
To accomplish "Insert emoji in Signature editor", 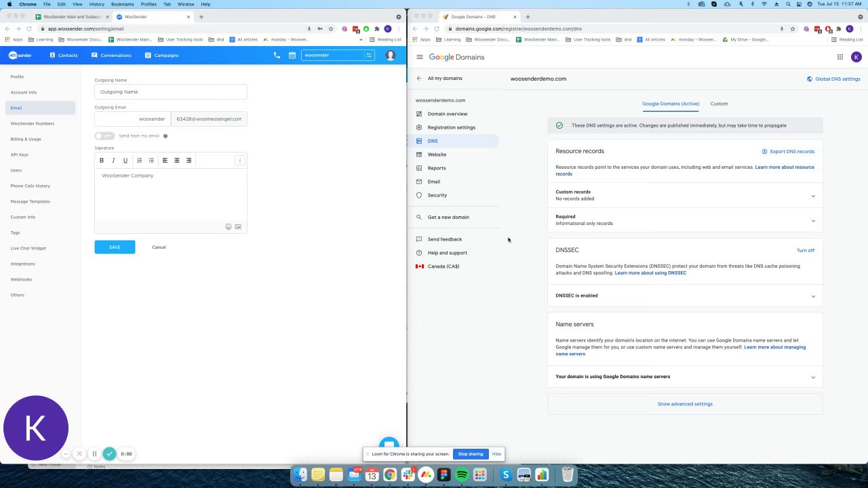I will [x=229, y=227].
